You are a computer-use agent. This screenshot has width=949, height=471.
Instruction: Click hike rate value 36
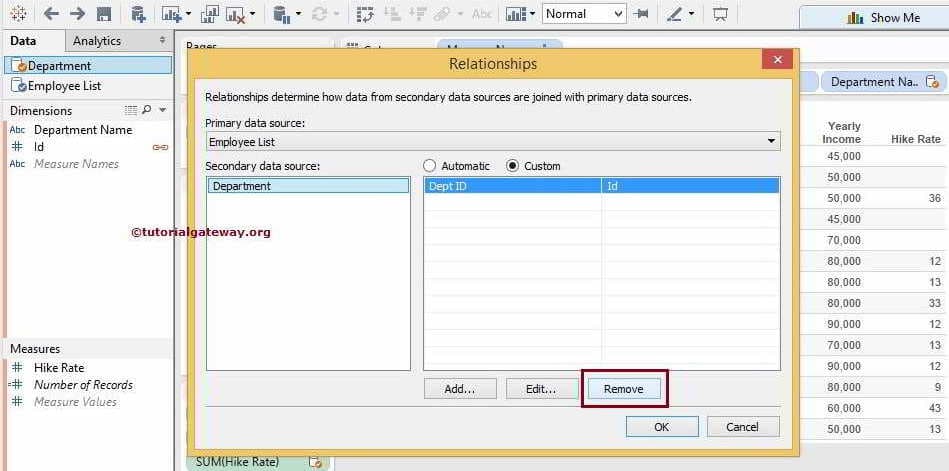tap(934, 198)
